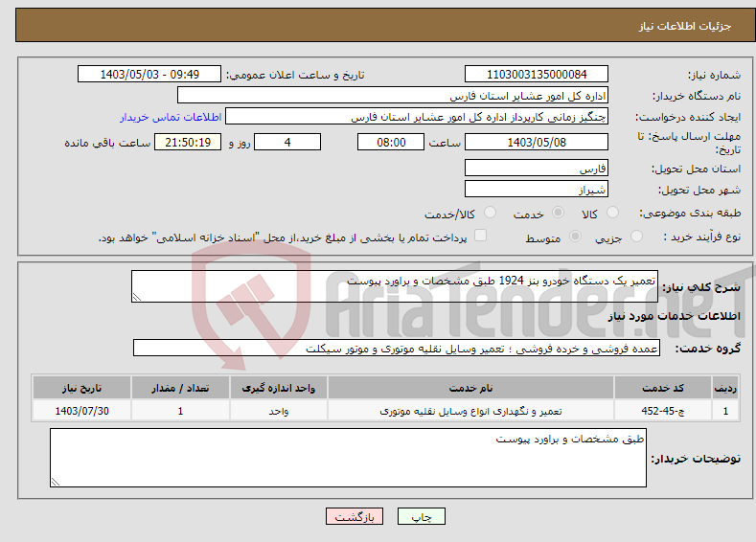Image resolution: width=756 pixels, height=542 pixels.
Task: Click delivery city field شیراز
Action: (537, 189)
